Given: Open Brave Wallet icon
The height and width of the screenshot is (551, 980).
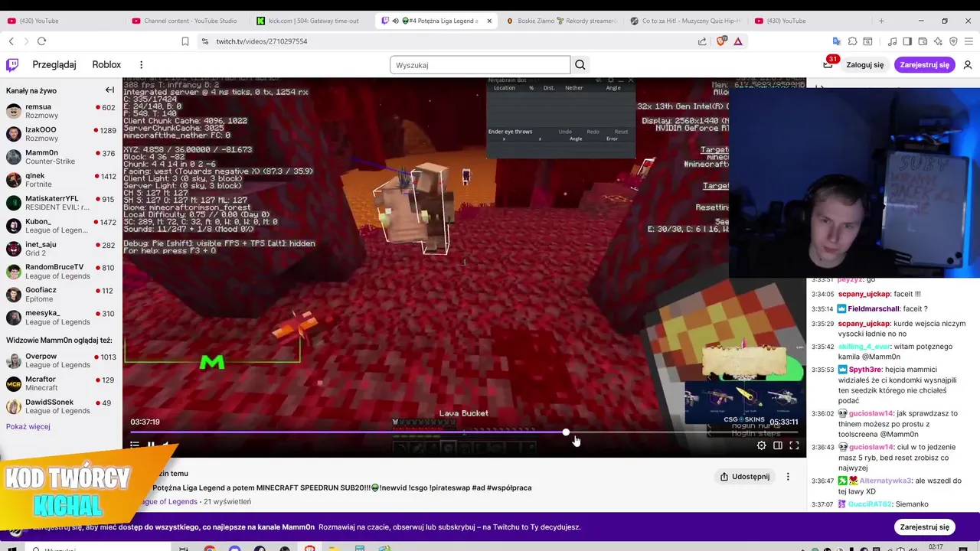Looking at the screenshot, I should click(923, 41).
